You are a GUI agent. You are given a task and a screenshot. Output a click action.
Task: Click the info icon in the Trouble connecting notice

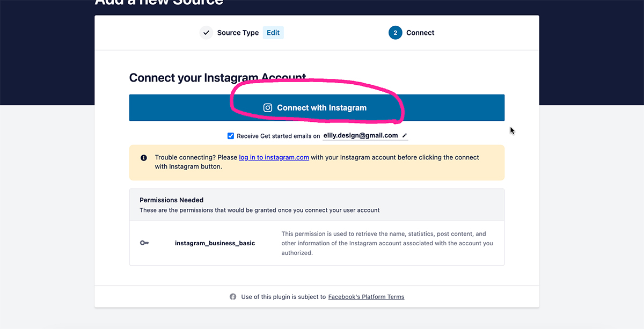[144, 158]
